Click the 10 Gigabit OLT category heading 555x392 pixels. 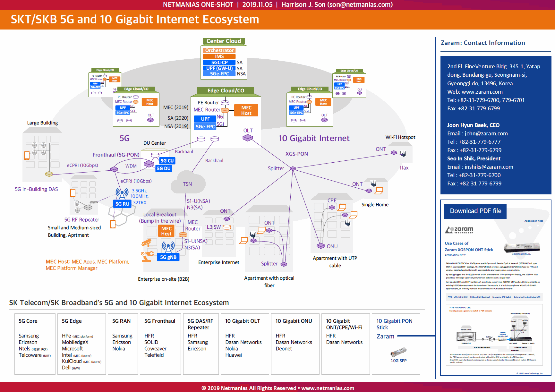pos(243,321)
